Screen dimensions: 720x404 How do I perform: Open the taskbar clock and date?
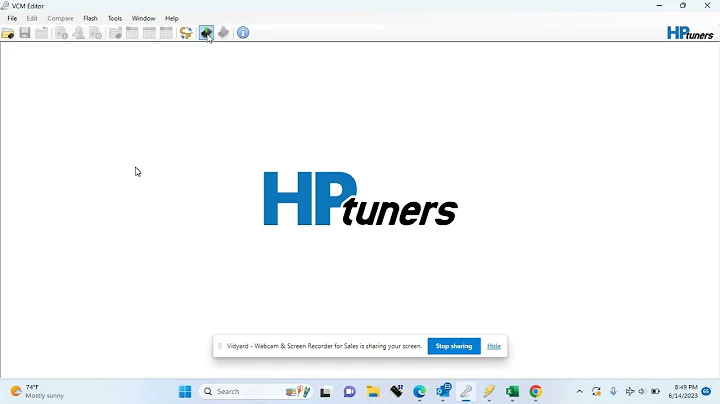click(x=683, y=392)
